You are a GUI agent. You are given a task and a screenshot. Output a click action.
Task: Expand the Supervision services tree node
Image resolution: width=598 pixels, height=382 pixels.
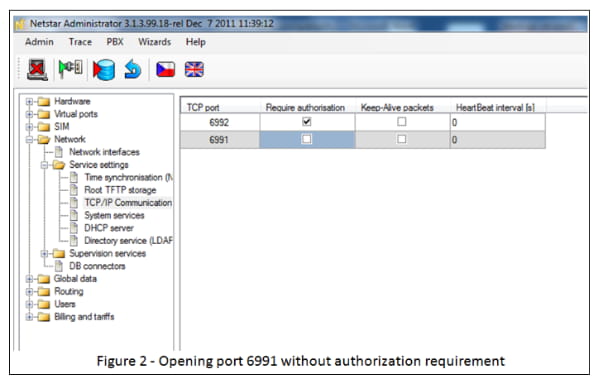44,254
